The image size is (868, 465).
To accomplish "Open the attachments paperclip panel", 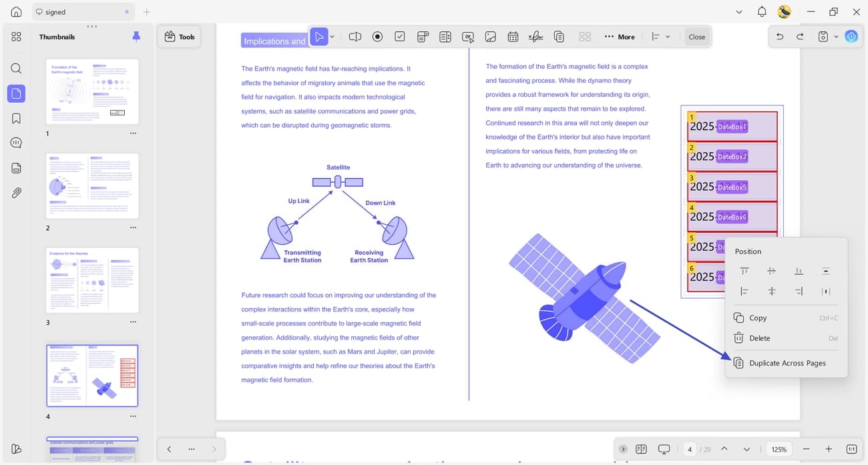I will pyautogui.click(x=16, y=193).
